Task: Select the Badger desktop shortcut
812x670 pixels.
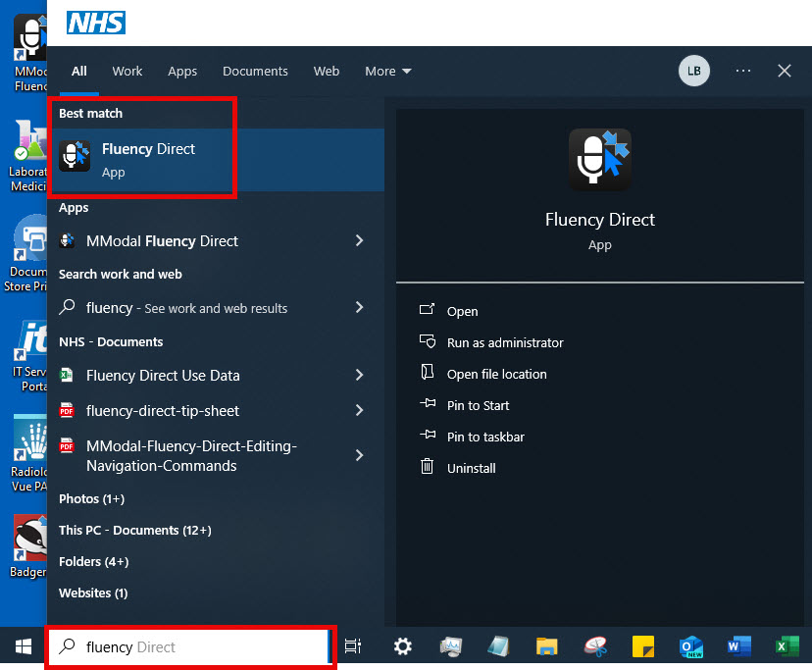Action: point(29,546)
